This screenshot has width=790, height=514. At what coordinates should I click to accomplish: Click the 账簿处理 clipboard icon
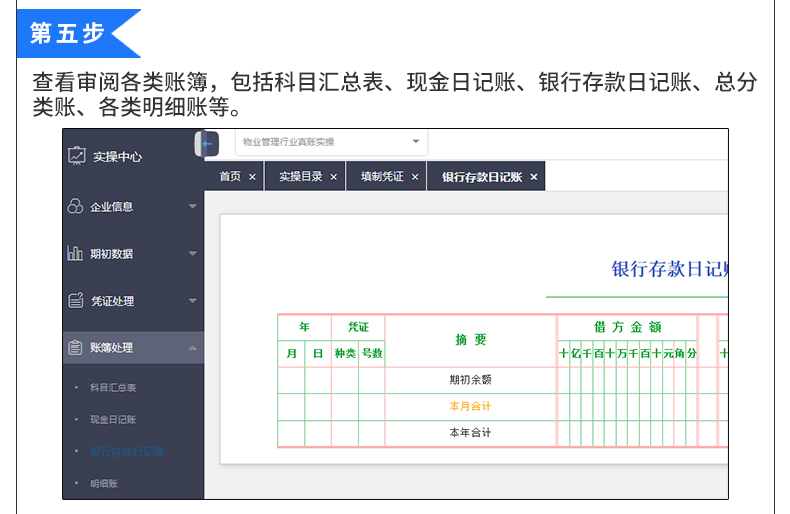(x=75, y=347)
